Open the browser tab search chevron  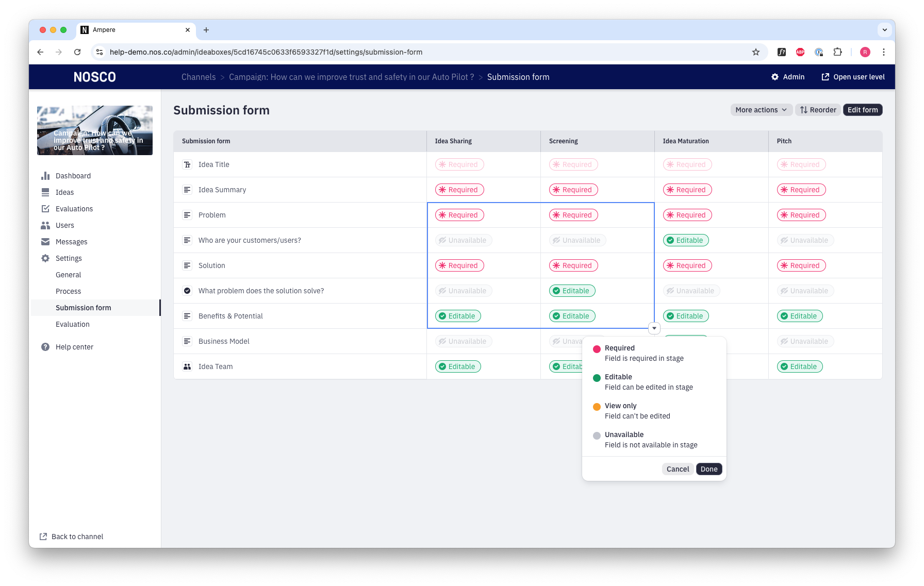pos(885,30)
